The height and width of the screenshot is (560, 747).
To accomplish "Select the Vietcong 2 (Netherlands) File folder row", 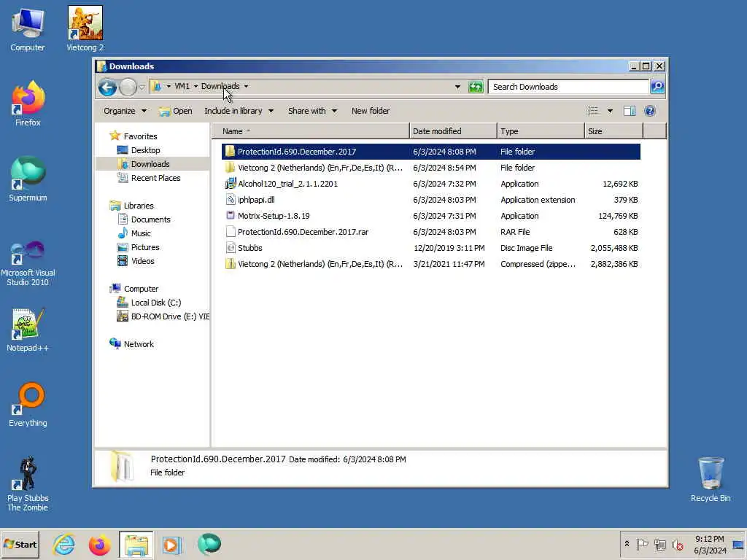I will [430, 168].
